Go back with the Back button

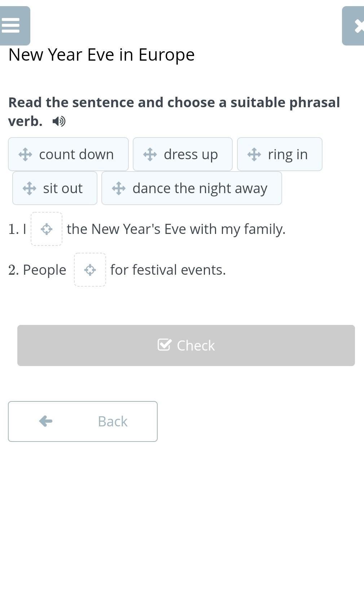tap(83, 421)
